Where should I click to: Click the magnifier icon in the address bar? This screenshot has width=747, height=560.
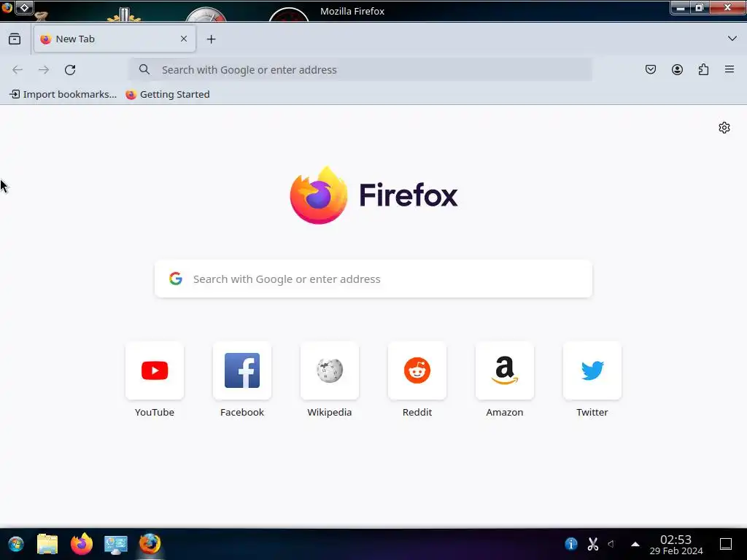pyautogui.click(x=144, y=70)
